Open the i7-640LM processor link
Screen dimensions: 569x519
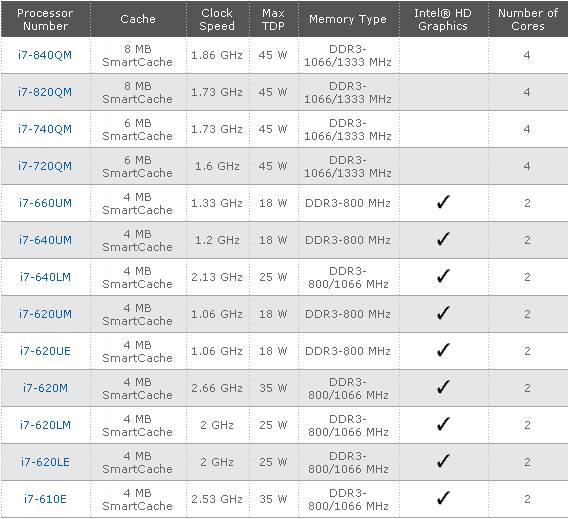[x=45, y=277]
